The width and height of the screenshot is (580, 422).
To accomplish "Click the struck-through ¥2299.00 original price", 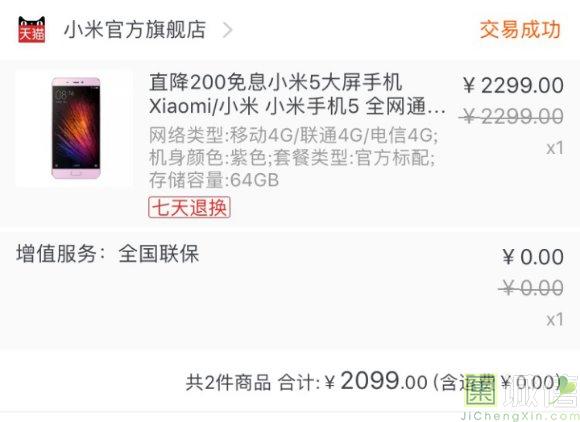I will click(511, 117).
